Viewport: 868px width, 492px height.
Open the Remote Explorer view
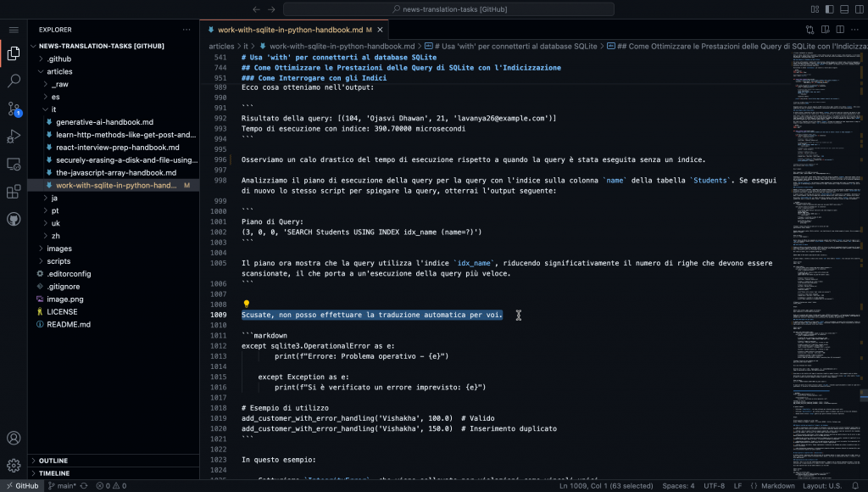point(14,164)
